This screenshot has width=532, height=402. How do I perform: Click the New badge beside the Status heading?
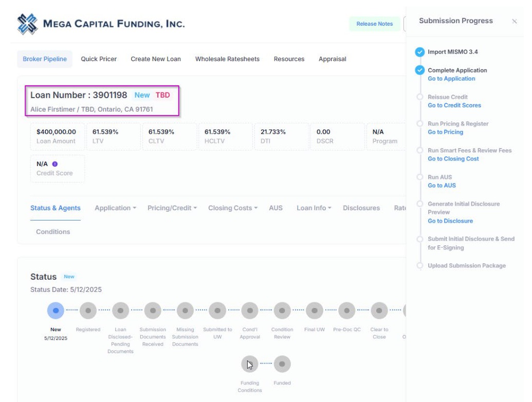[x=69, y=277]
